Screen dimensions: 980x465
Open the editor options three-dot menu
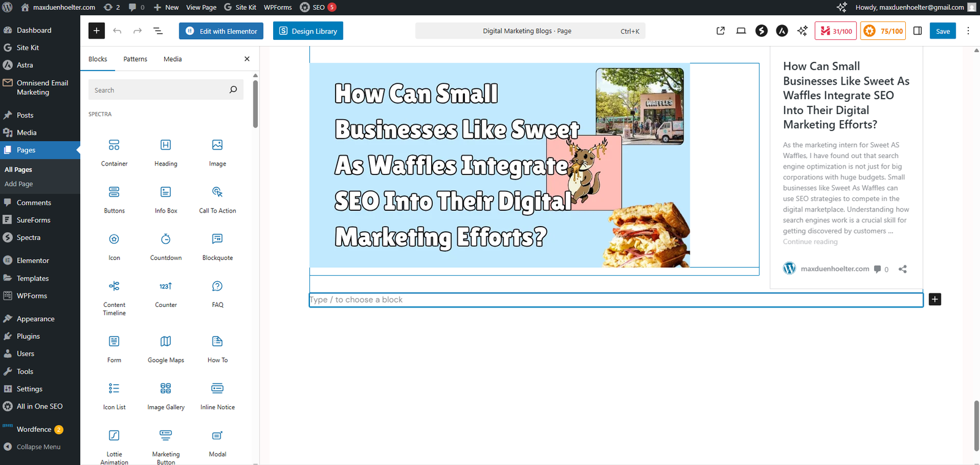(968, 31)
